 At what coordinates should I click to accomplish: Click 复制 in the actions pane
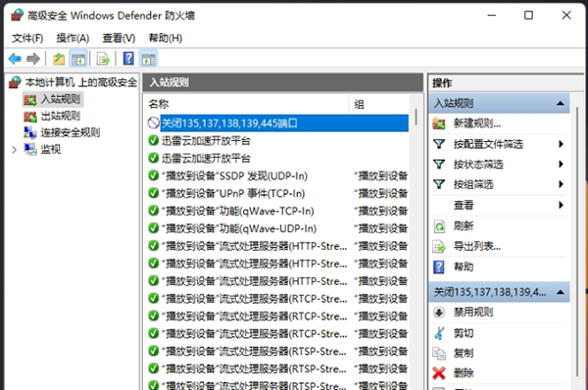(464, 353)
